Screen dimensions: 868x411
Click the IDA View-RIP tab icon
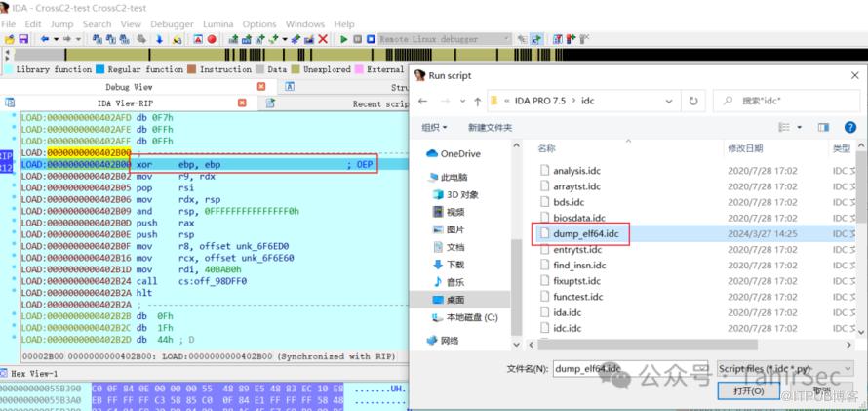10,103
